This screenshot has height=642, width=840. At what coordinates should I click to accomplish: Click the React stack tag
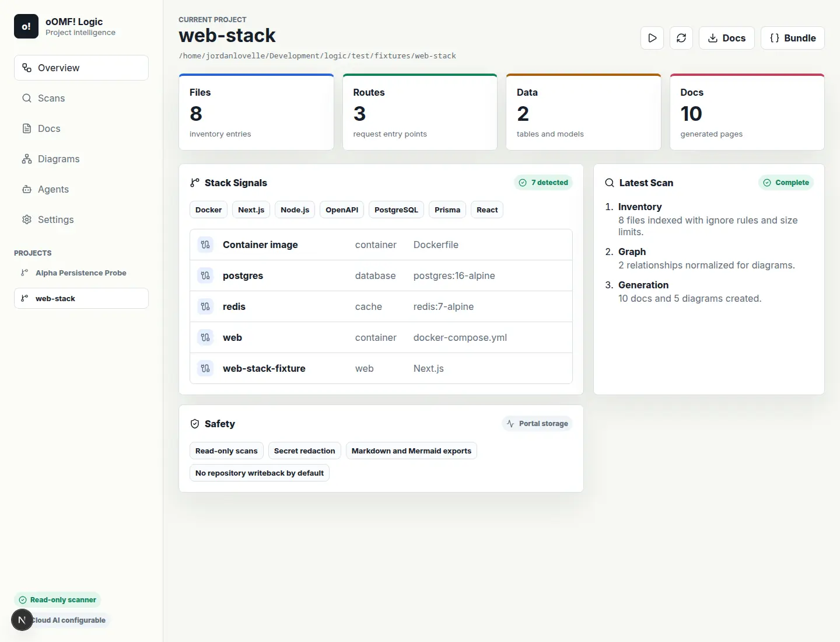point(487,210)
